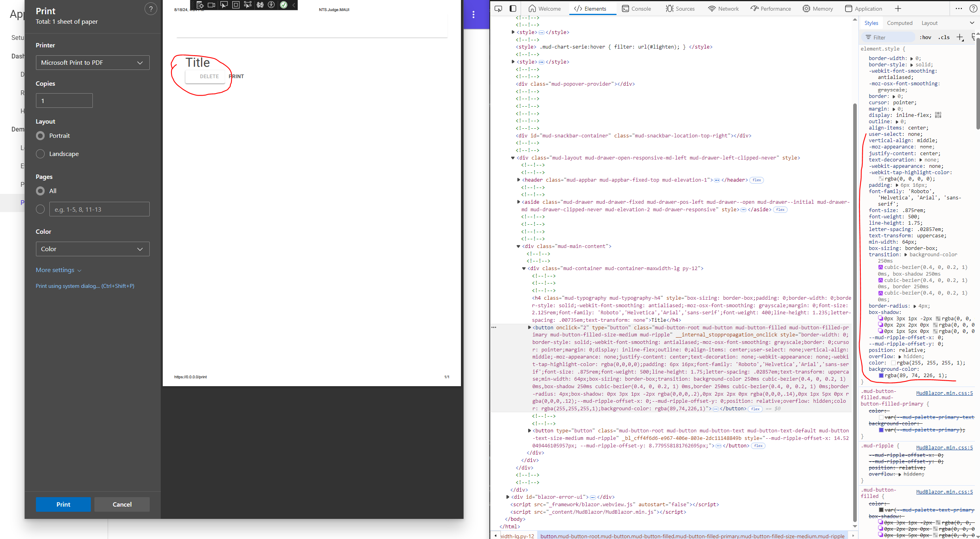Expand collapsed ellipsis in first style tag
The image size is (980, 539).
tap(541, 32)
